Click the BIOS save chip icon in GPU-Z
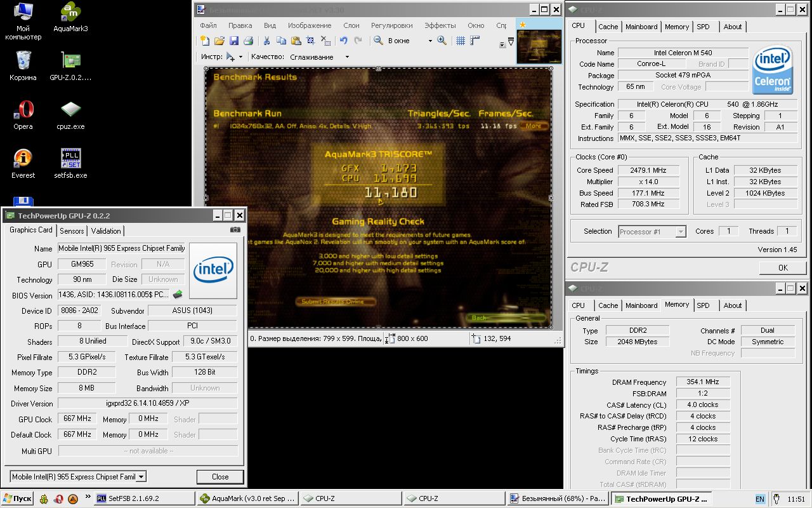The height and width of the screenshot is (508, 812). click(178, 294)
